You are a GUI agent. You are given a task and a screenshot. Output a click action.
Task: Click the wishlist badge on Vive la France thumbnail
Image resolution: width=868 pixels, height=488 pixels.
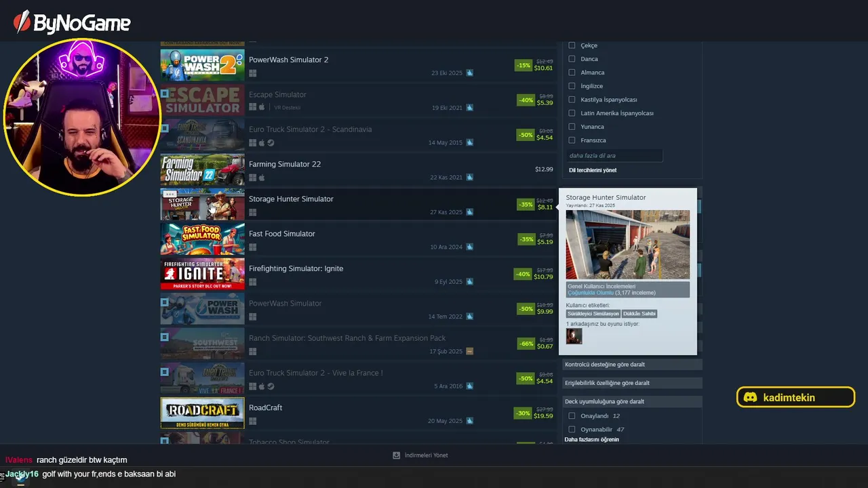click(x=165, y=371)
